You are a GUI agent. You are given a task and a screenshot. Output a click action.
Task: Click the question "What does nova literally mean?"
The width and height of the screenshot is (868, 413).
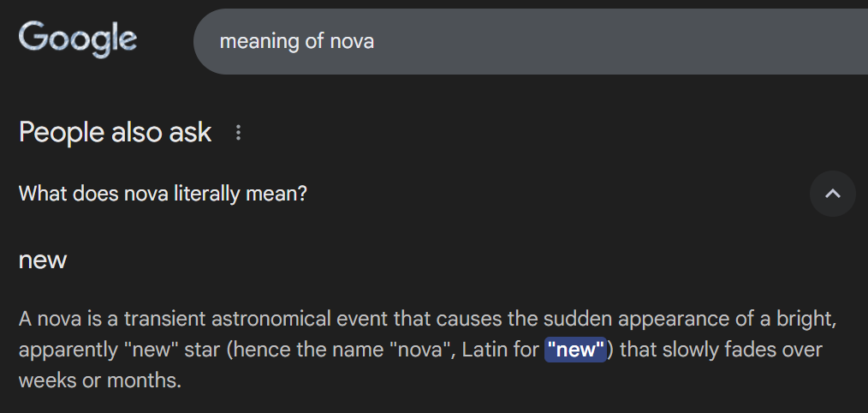(163, 194)
